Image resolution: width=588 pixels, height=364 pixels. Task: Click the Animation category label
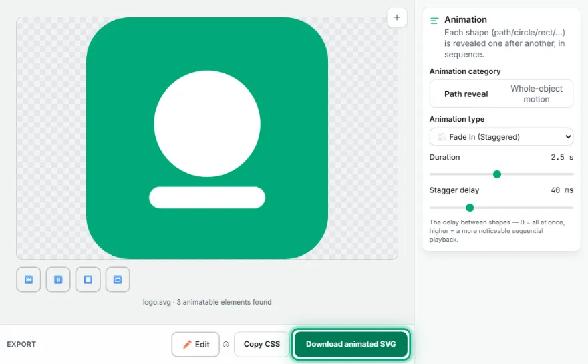pyautogui.click(x=464, y=71)
